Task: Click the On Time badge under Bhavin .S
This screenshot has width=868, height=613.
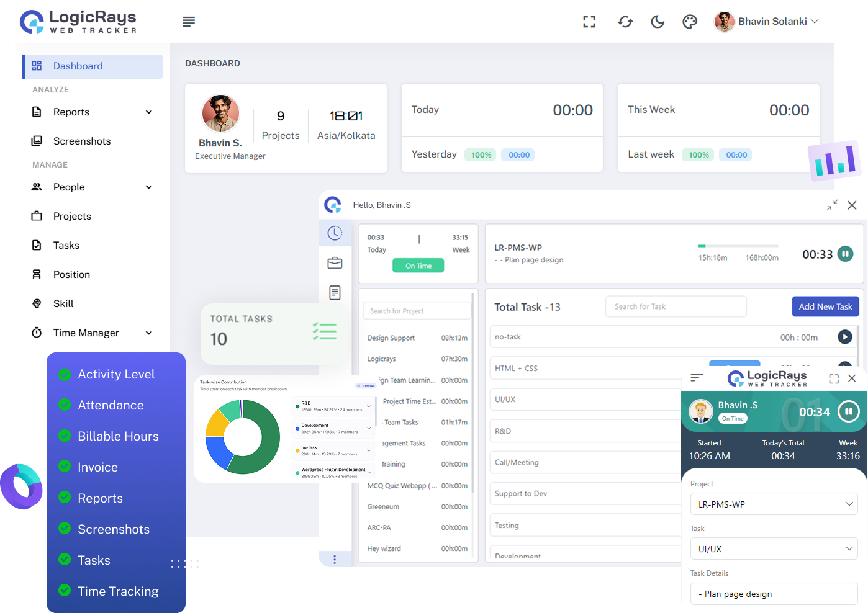Action: (x=733, y=419)
